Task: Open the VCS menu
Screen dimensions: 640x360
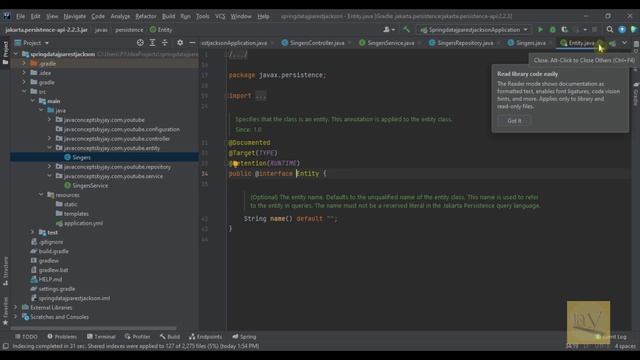Action: click(x=220, y=16)
